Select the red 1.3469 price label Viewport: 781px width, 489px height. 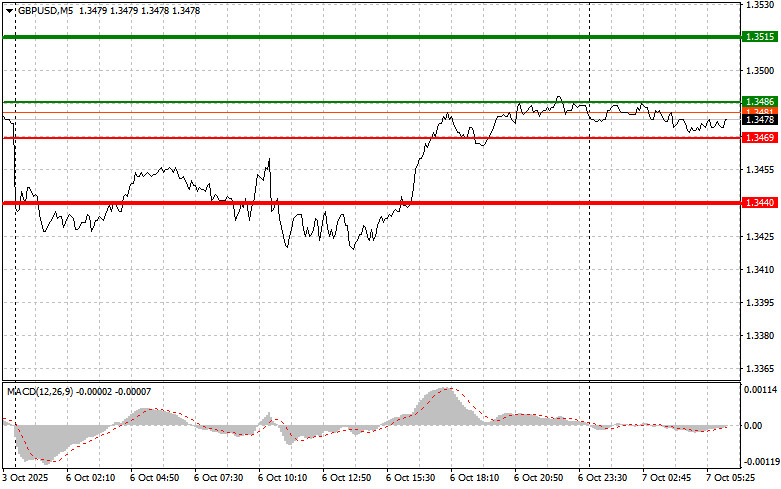point(759,137)
